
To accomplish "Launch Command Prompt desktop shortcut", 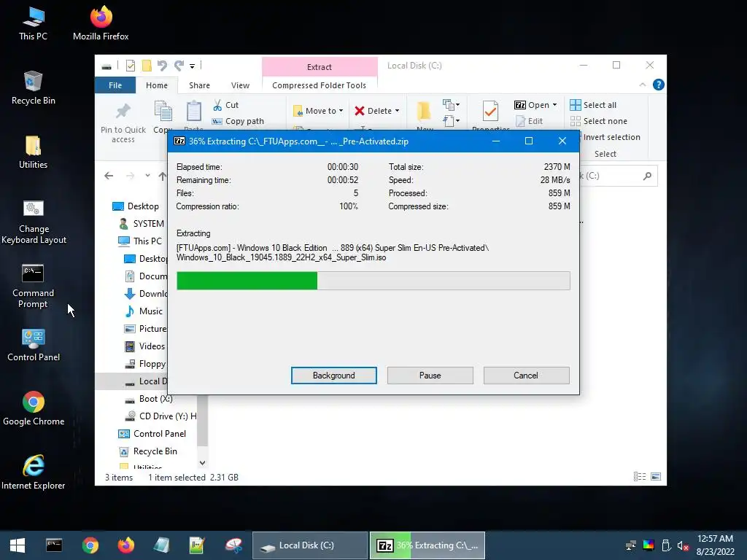I will click(x=33, y=286).
